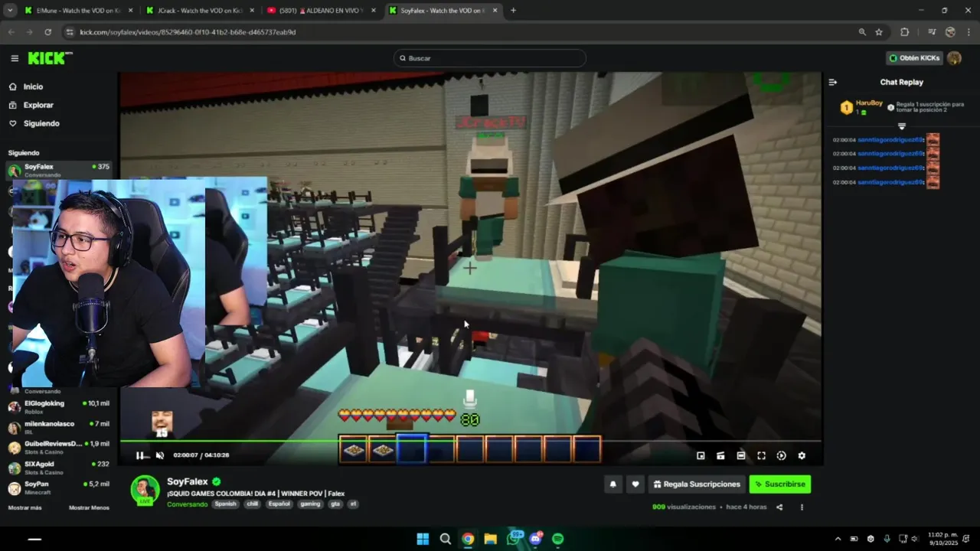The image size is (980, 551).
Task: Select the Spanish tag
Action: (x=225, y=504)
